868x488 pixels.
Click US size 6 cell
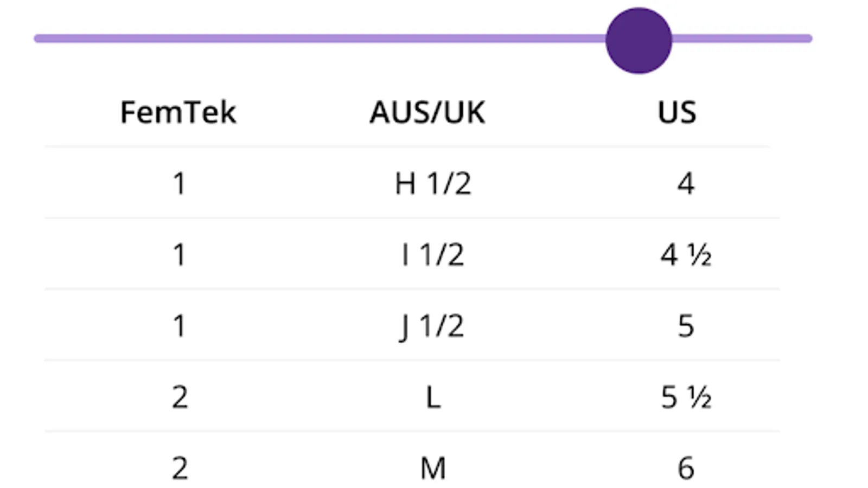(686, 468)
